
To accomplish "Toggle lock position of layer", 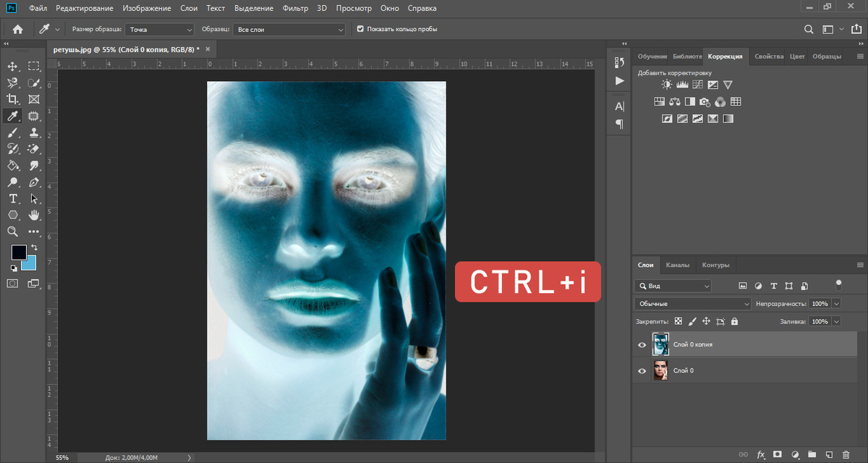I will pyautogui.click(x=706, y=321).
